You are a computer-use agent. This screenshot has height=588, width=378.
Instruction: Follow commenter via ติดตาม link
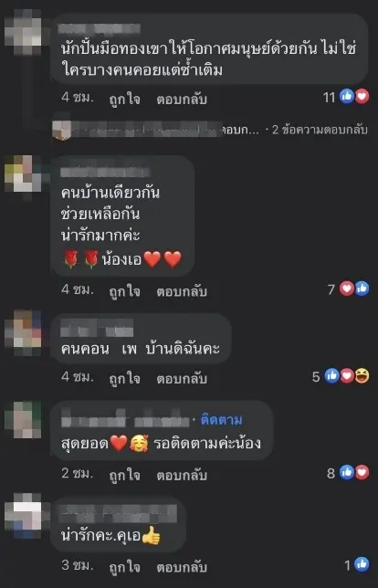[x=221, y=420]
